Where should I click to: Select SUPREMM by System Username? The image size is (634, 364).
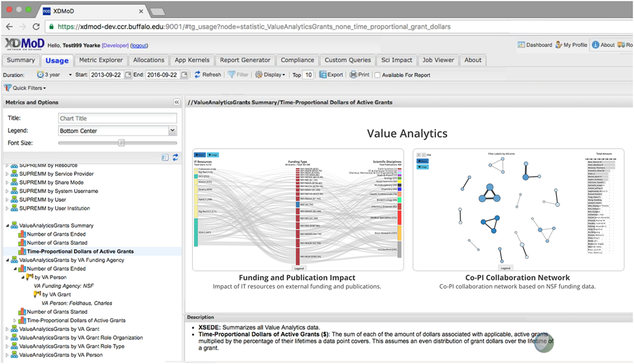59,191
